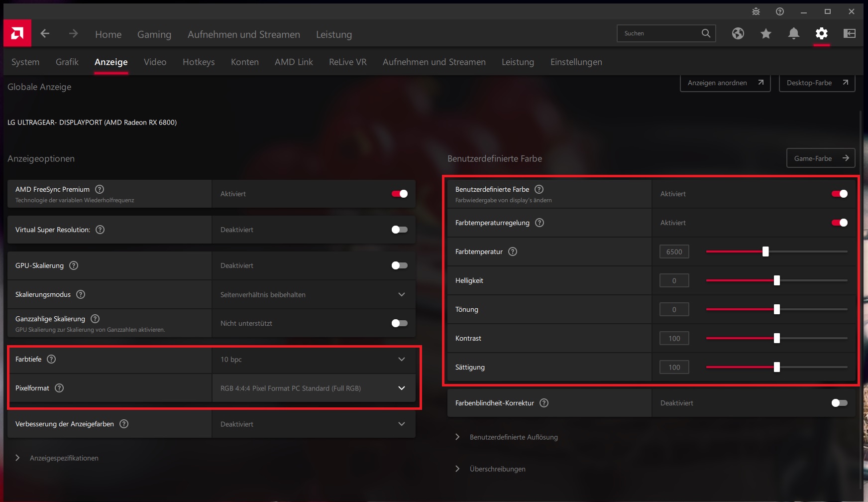Open top Aufnehmen und Streamen menu

[x=244, y=34]
